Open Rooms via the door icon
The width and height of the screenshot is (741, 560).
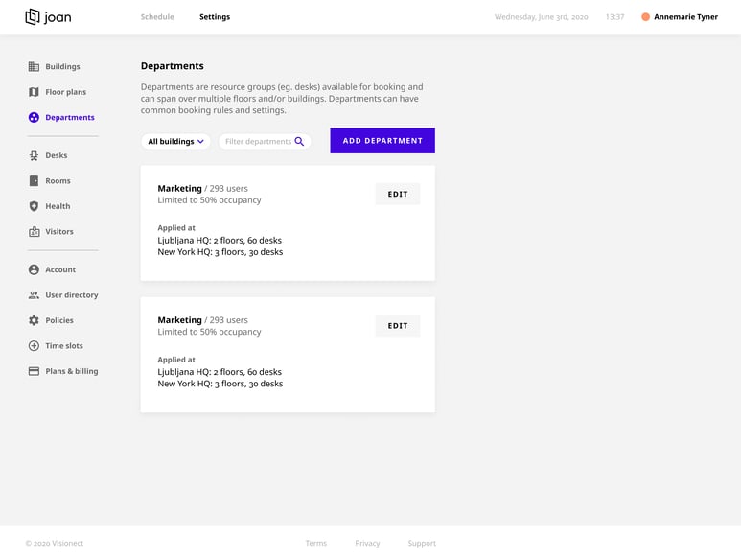tap(34, 181)
